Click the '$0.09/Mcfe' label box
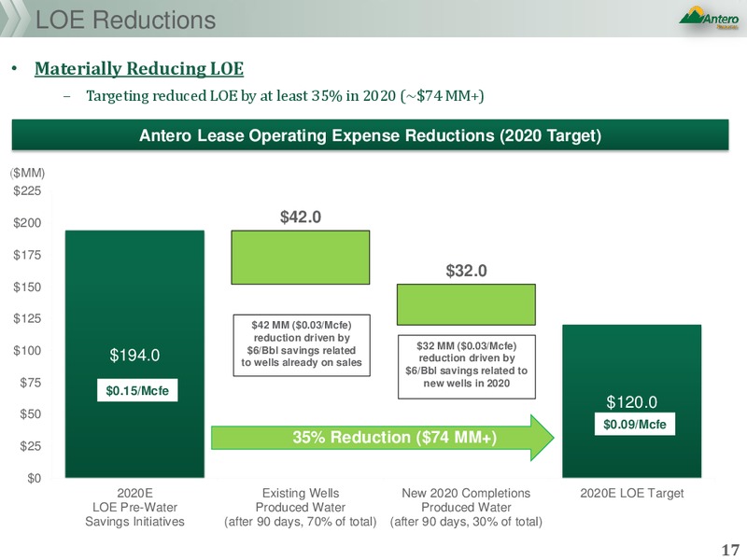747x560 pixels. (635, 424)
